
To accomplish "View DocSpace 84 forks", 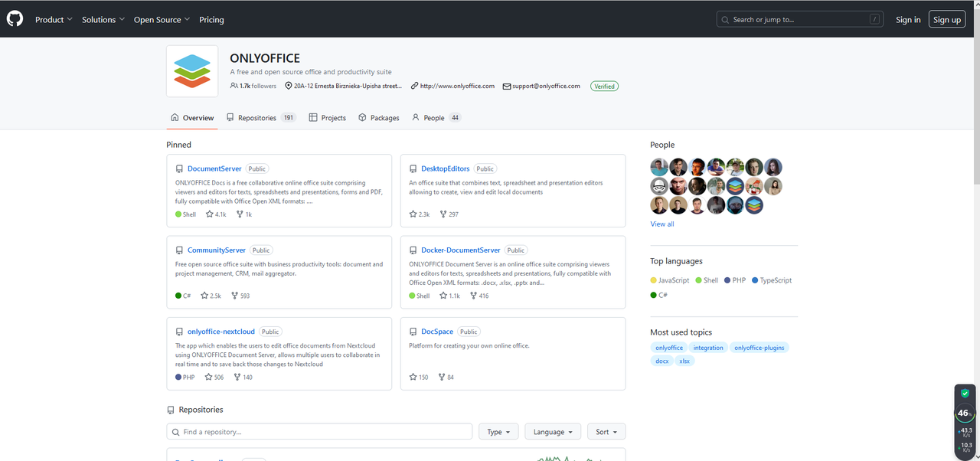I will (x=446, y=378).
